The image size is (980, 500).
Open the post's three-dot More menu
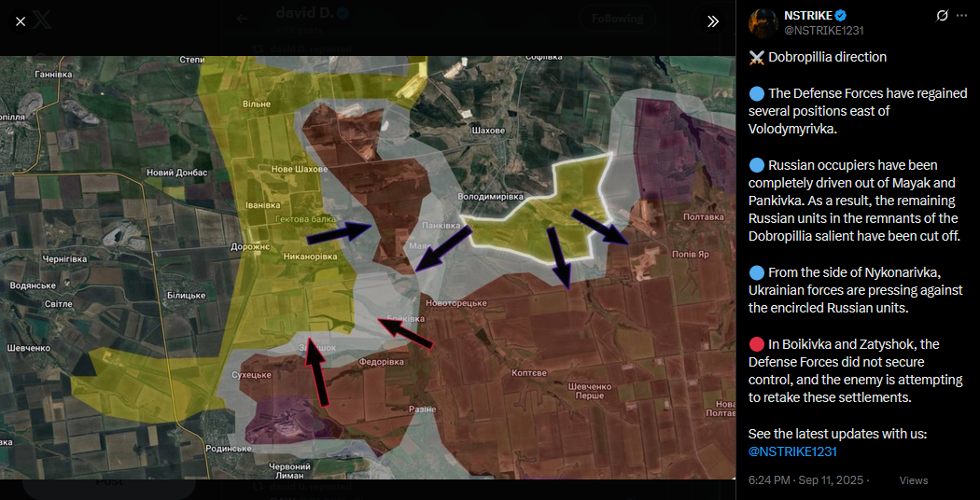coord(962,16)
